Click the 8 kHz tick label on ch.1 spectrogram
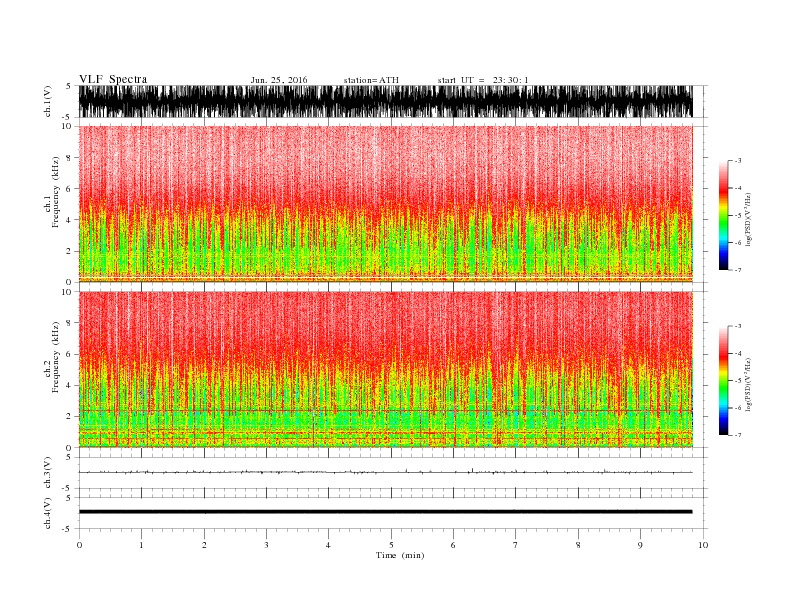Image resolution: width=792 pixels, height=612 pixels. (70, 158)
